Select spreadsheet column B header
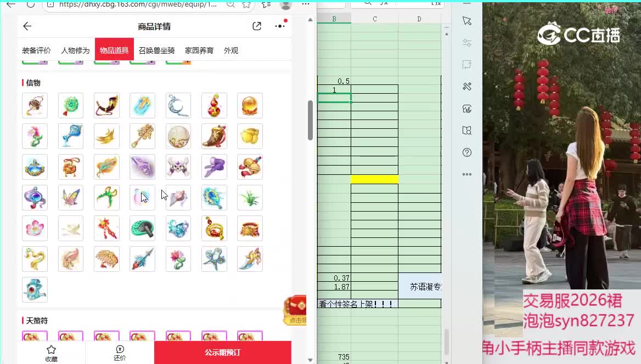 334,19
